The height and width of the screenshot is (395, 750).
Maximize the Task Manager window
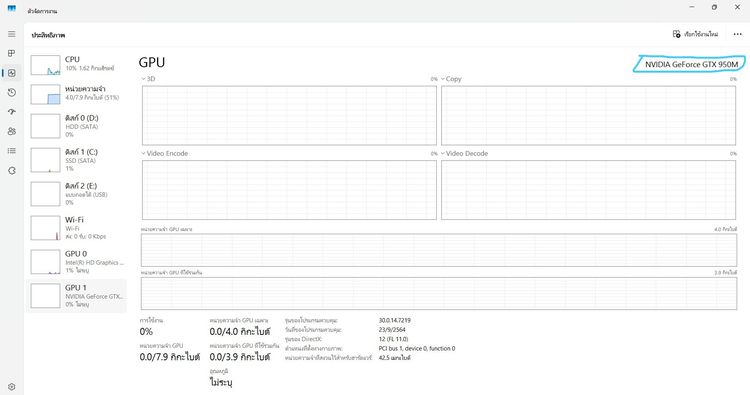click(714, 8)
